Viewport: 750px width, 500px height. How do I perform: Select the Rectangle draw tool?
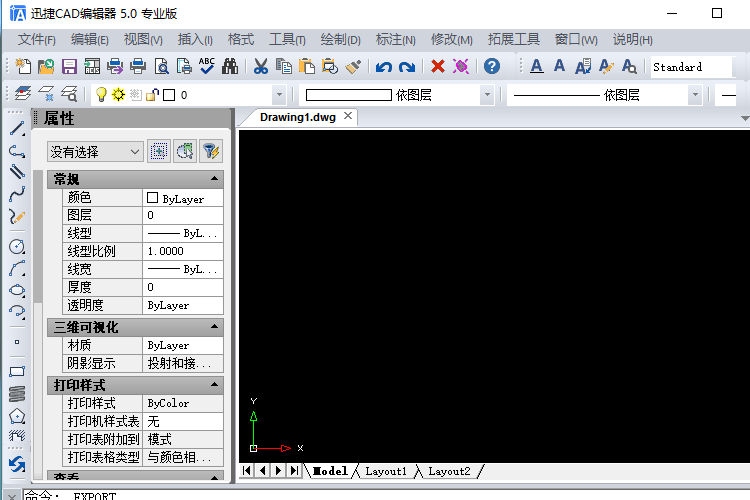click(17, 371)
